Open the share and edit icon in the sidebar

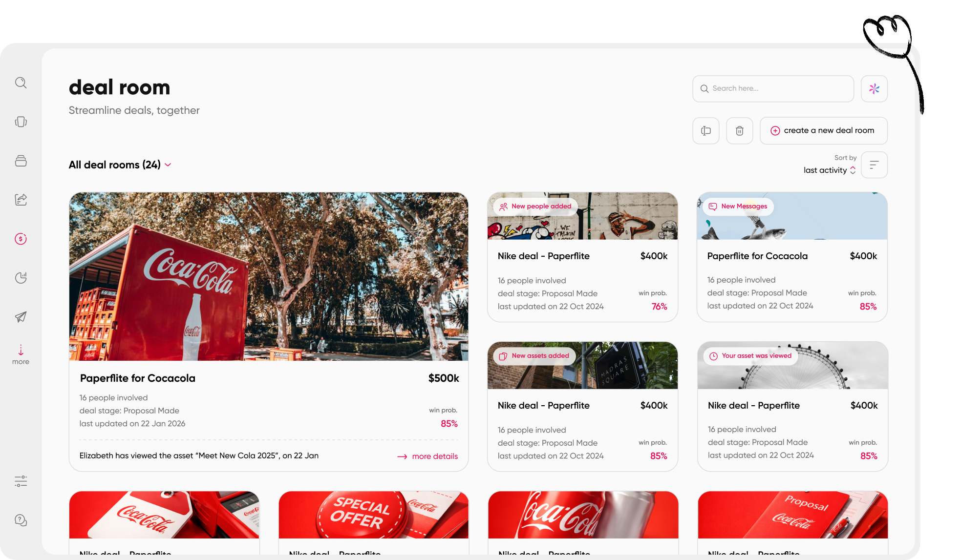tap(21, 200)
